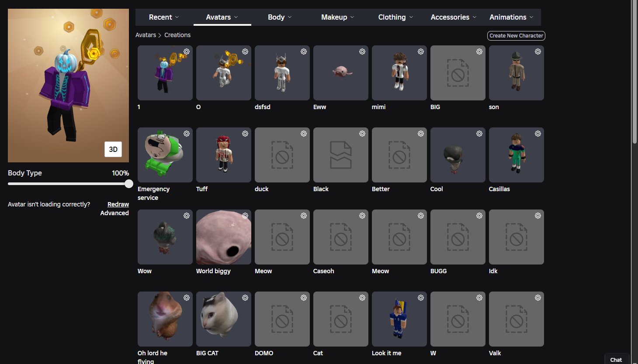Select the 'Tuff' avatar thumbnail
The height and width of the screenshot is (364, 638).
pyautogui.click(x=224, y=155)
